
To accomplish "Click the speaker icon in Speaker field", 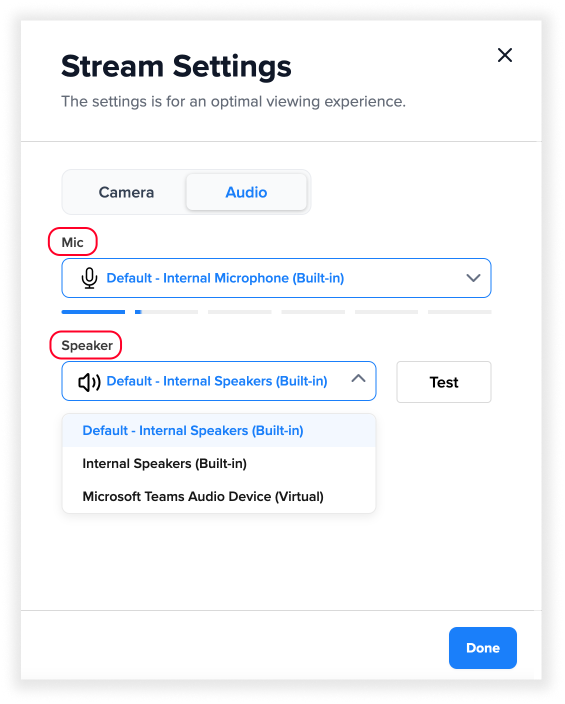I will [89, 382].
